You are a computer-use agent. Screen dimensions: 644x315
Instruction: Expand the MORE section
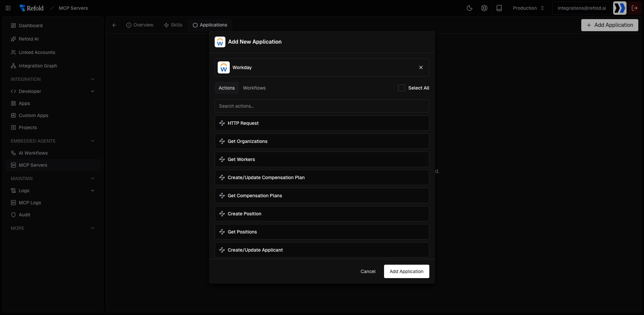(93, 228)
